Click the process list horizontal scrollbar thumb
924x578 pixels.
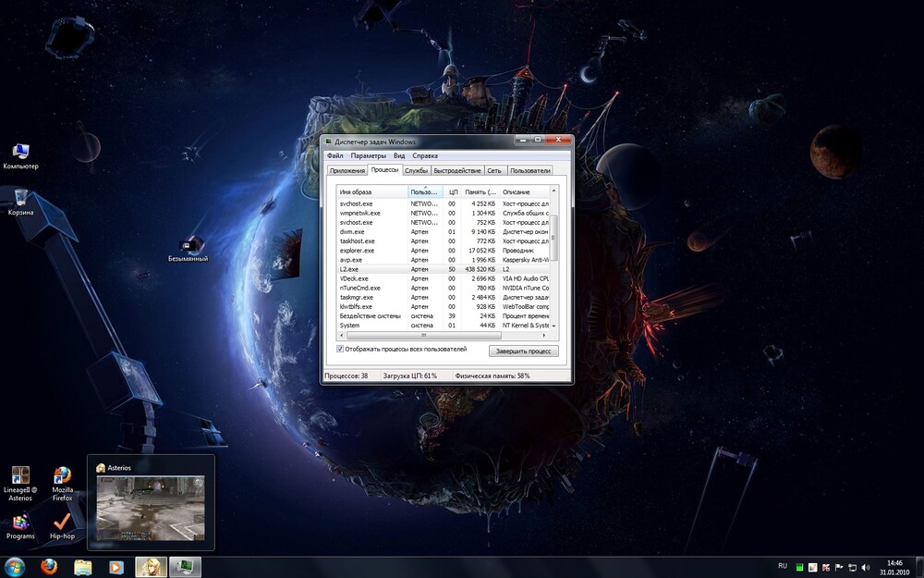[x=424, y=335]
